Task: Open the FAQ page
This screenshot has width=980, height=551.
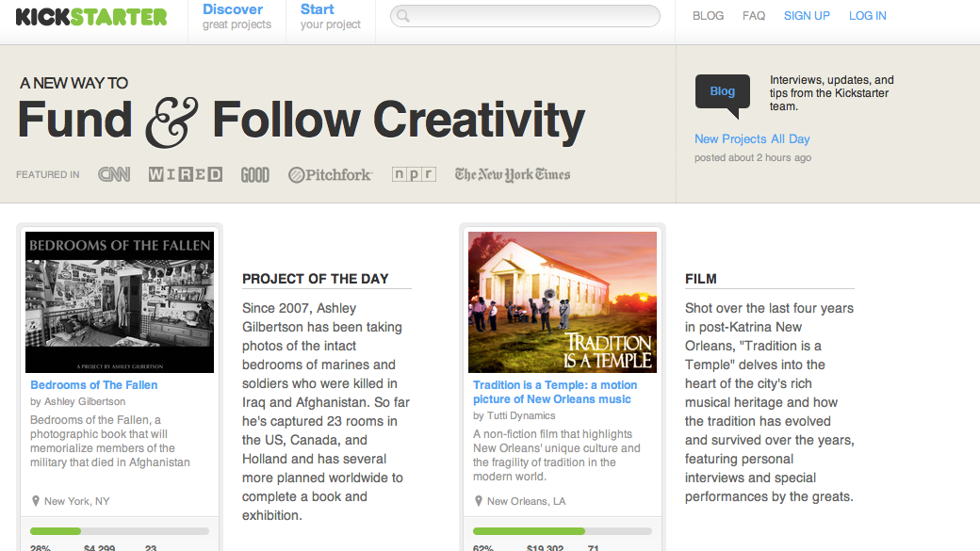Action: [754, 16]
